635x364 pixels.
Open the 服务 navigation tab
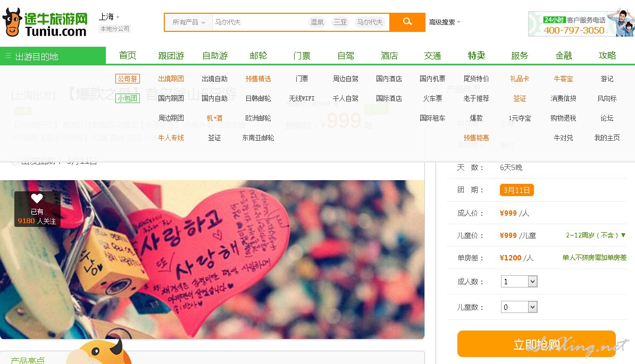pyautogui.click(x=520, y=55)
